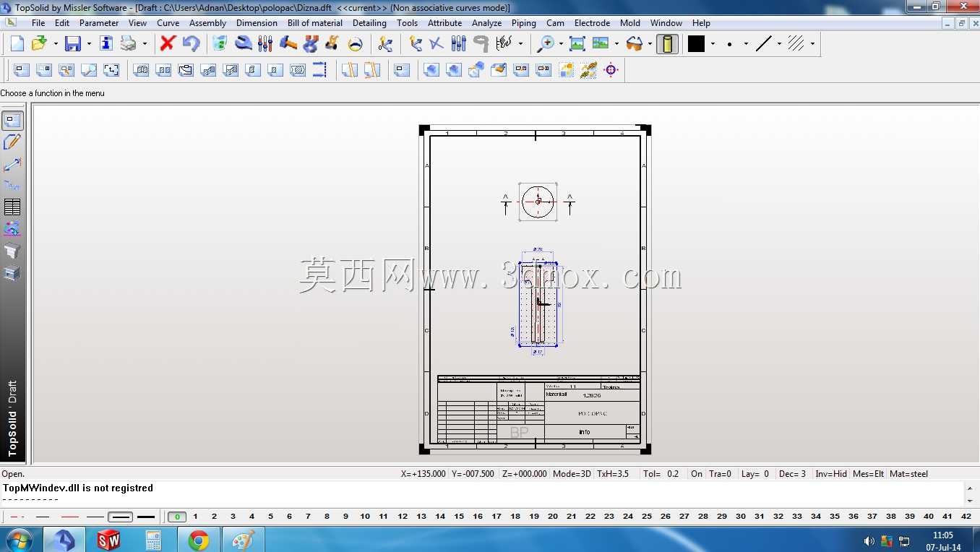
Task: Click the Inv=Hid status bar field
Action: 831,474
